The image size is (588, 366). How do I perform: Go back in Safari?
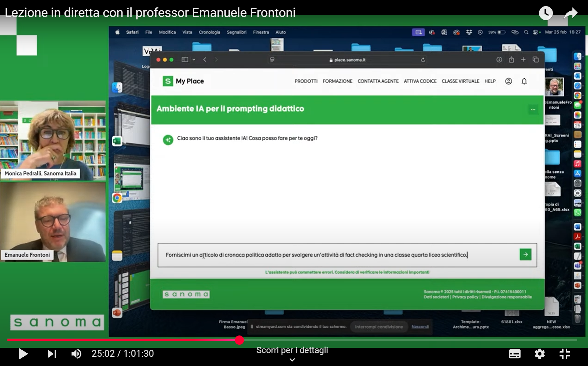tap(205, 60)
